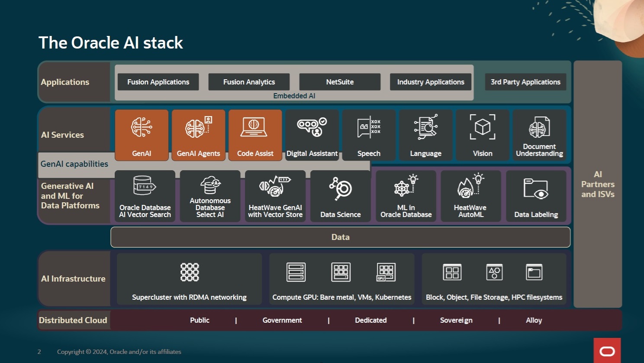Click the bare metal server rack icon
Image resolution: width=644 pixels, height=363 pixels.
click(296, 272)
